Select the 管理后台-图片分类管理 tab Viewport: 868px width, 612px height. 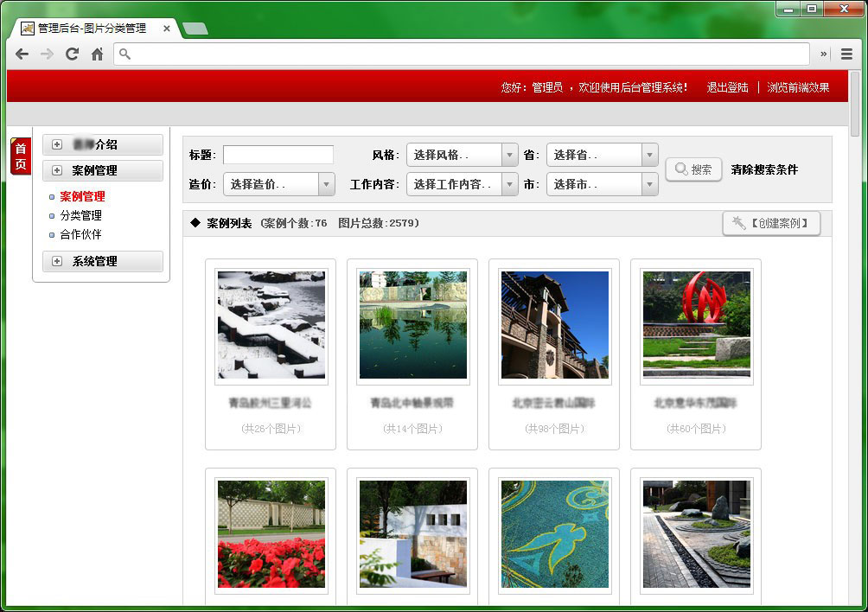92,29
